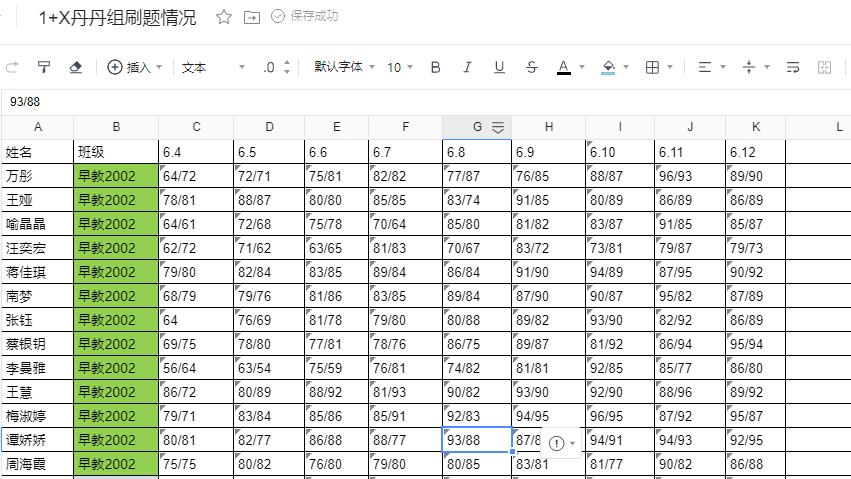Click the redo arrow icon
The image size is (851, 479).
[x=12, y=67]
